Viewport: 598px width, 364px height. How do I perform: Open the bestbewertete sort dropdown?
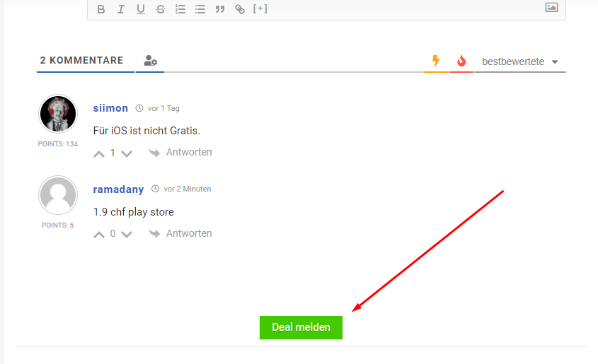[520, 61]
